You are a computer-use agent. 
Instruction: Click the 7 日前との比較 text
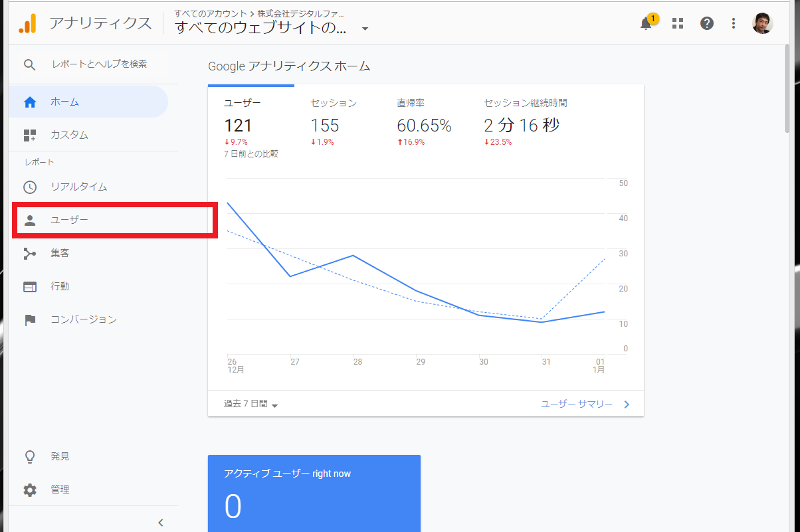pyautogui.click(x=251, y=154)
